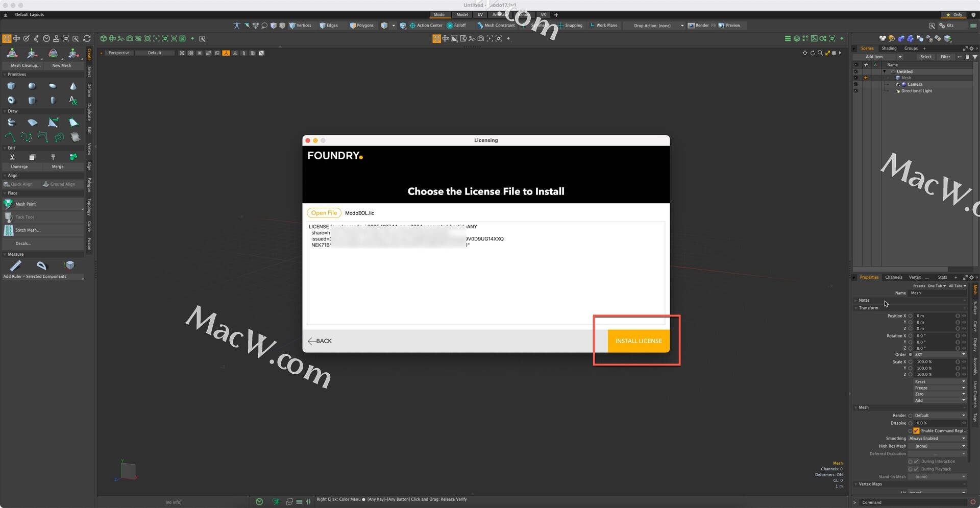The width and height of the screenshot is (980, 508).
Task: Toggle visibility of the Untitled scene
Action: coord(856,71)
